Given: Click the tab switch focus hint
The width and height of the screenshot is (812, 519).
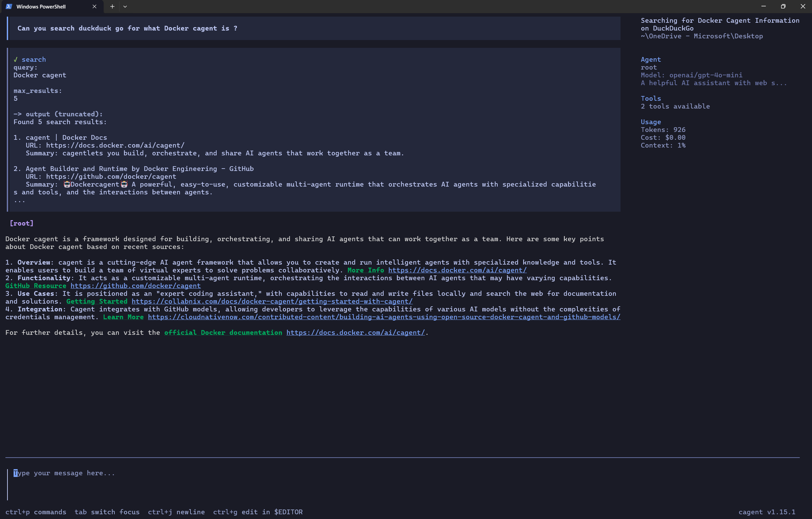Looking at the screenshot, I should 107,512.
